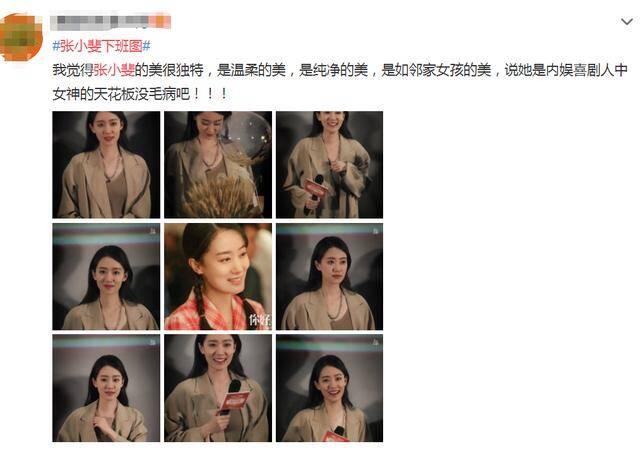Click watermark icon on bottom-left photo
This screenshot has height=451, width=640.
(x=153, y=342)
